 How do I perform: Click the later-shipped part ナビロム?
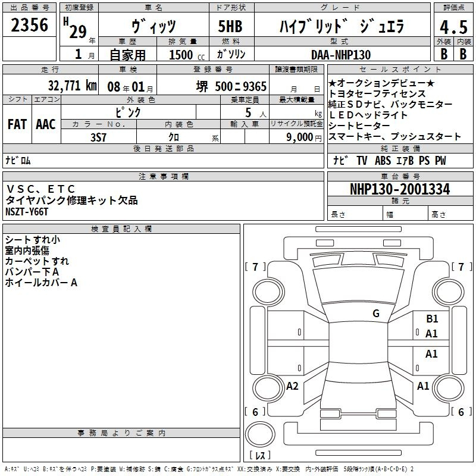pyautogui.click(x=18, y=161)
